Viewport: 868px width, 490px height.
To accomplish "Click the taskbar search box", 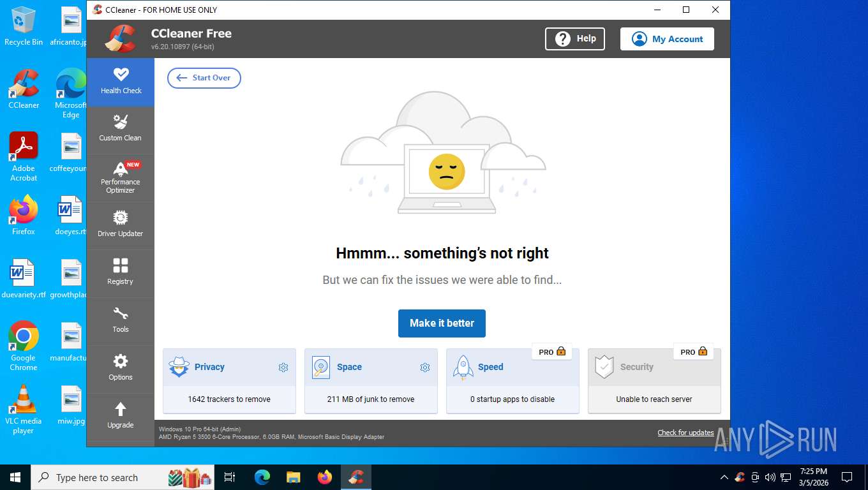I will pyautogui.click(x=123, y=477).
